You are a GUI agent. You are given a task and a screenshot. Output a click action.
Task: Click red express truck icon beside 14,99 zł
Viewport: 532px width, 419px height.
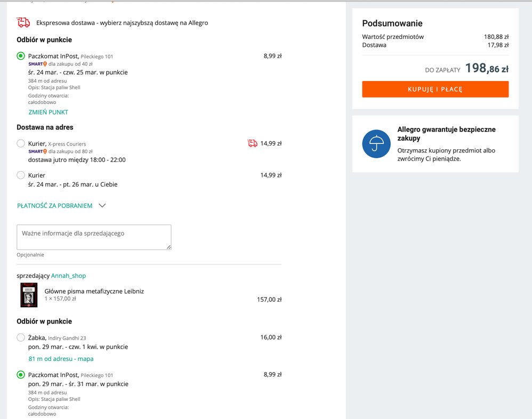pos(253,143)
